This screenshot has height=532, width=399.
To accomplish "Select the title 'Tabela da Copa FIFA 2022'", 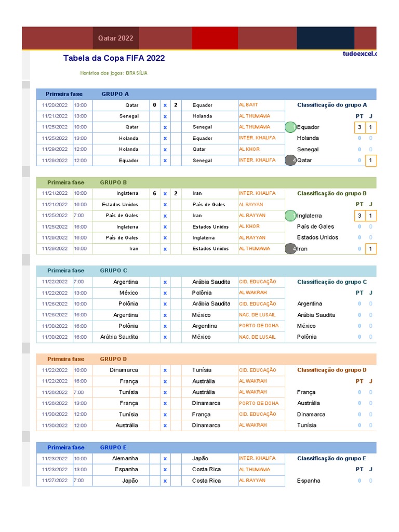I will click(114, 58).
